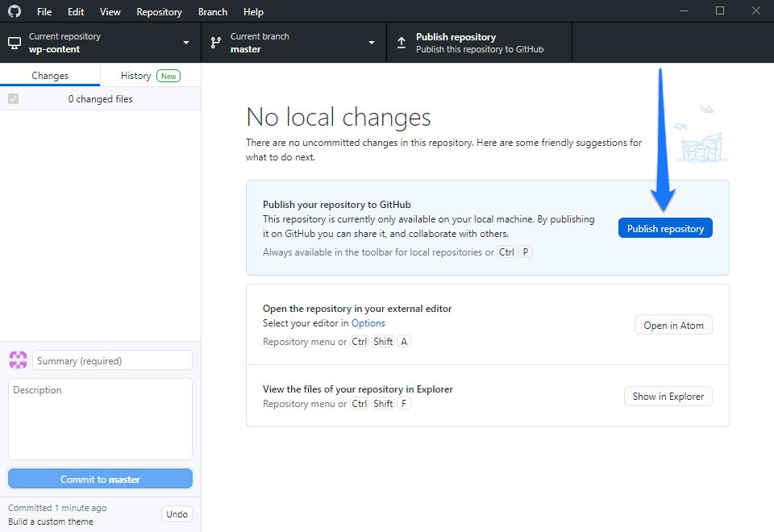Viewport: 774px width, 532px height.
Task: Click the Show in Explorer button
Action: [x=668, y=397]
